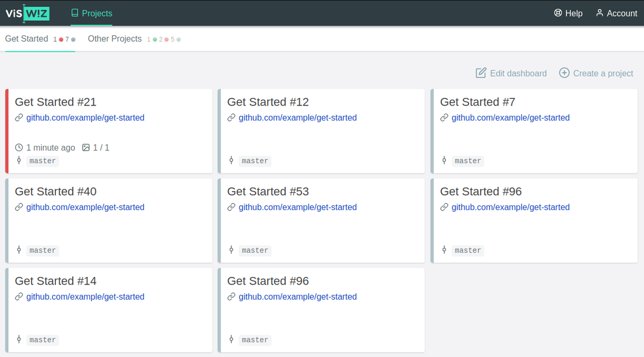Click the master branch label on Get Started #12
644x357 pixels.
(x=255, y=161)
